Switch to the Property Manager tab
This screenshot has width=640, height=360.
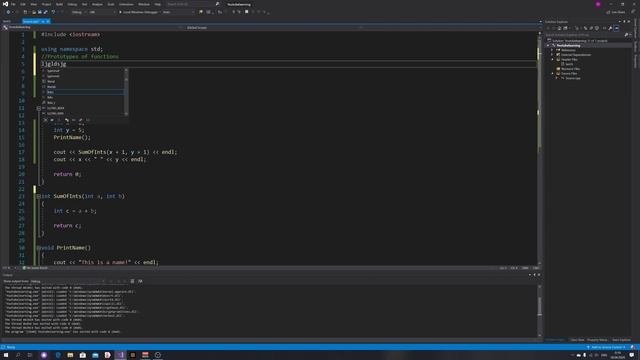[x=597, y=340]
